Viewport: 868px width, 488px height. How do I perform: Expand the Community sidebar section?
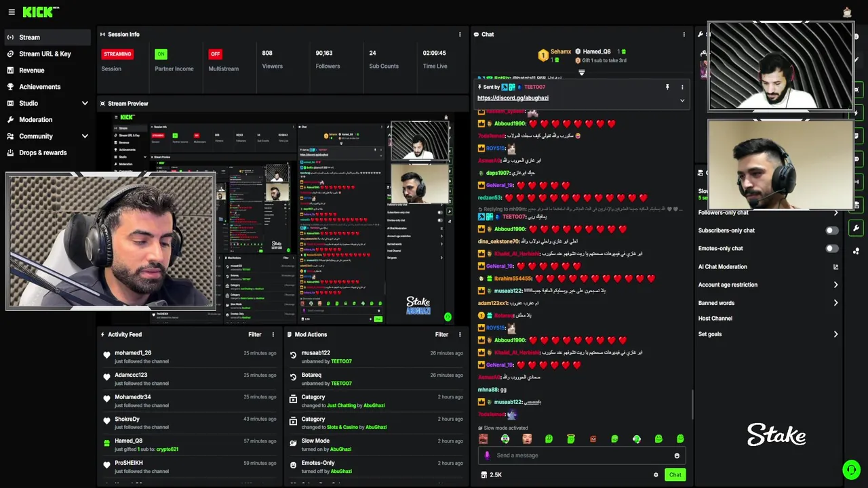[x=85, y=136]
